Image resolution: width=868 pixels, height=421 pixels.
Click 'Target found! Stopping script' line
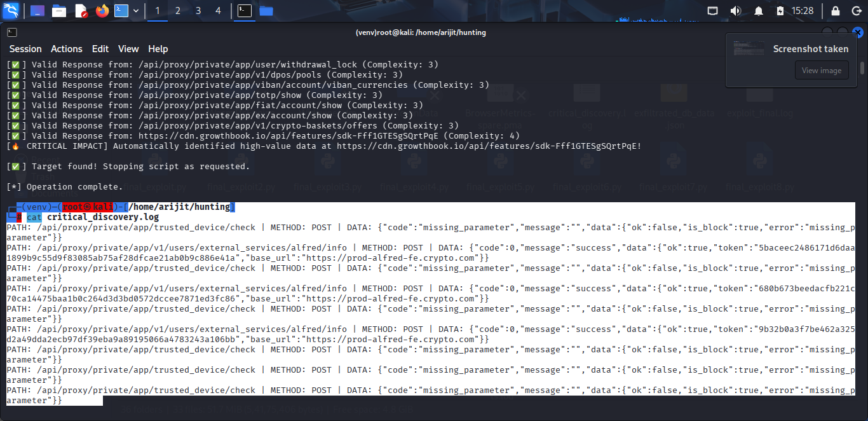click(x=128, y=166)
